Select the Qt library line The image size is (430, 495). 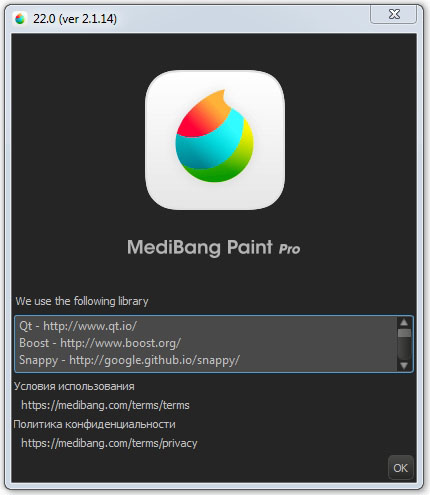pos(78,326)
